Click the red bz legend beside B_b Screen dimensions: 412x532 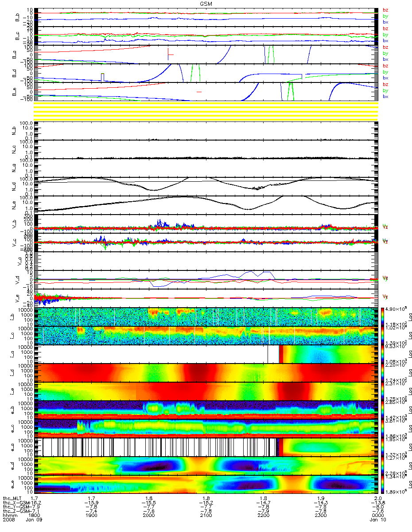pos(385,10)
